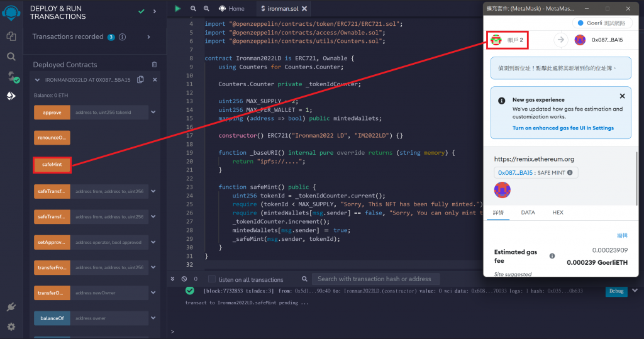Click the safeMint function button
Image resolution: width=644 pixels, height=339 pixels.
[x=52, y=165]
